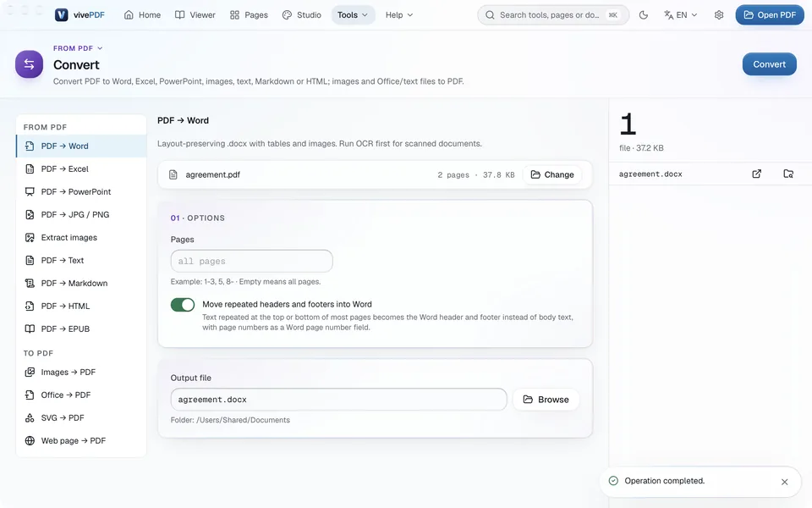Select Images → PDF tool
The height and width of the screenshot is (508, 812).
click(81, 373)
